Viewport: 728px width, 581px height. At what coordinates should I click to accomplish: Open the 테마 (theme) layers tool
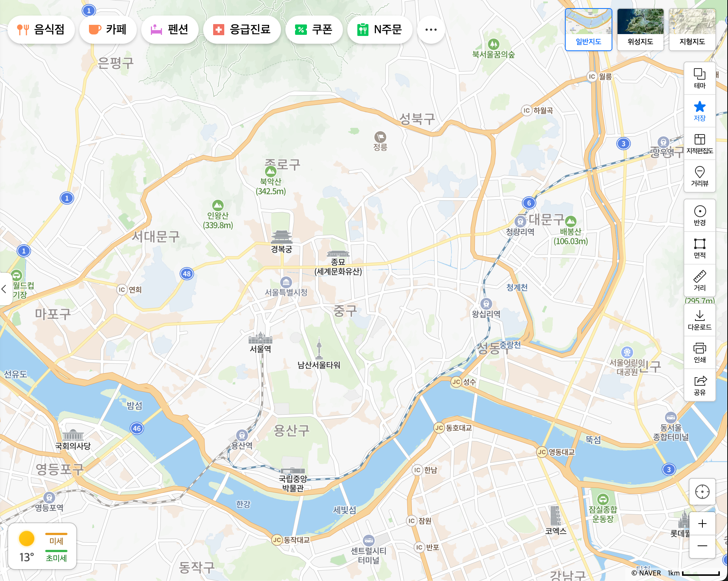pos(699,78)
